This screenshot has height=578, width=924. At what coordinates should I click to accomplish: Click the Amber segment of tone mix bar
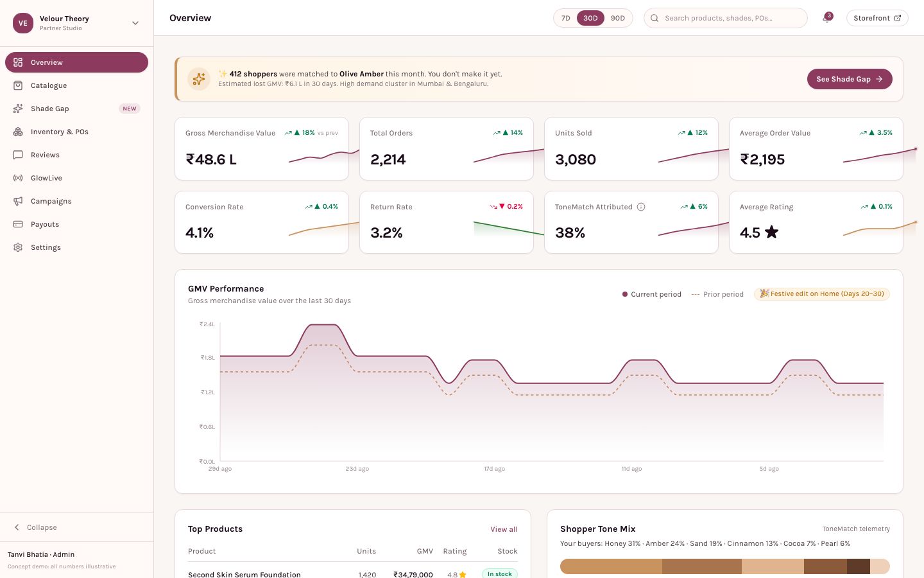[x=702, y=566]
